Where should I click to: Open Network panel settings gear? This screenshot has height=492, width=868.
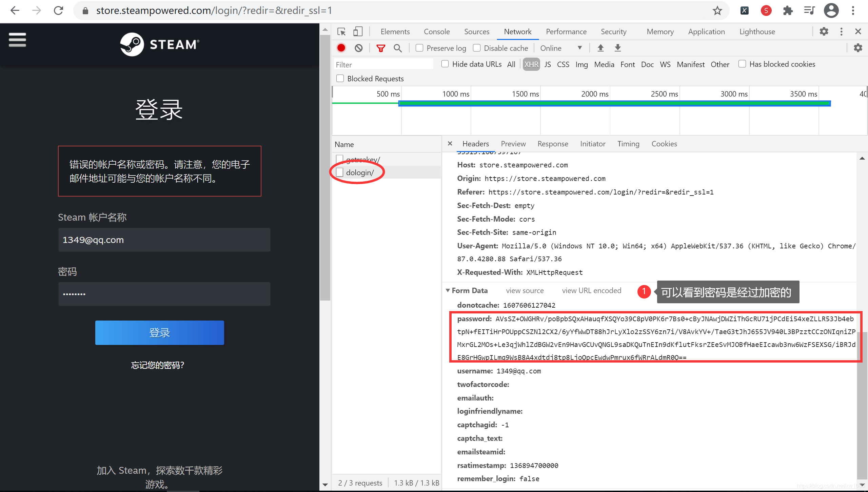click(858, 48)
